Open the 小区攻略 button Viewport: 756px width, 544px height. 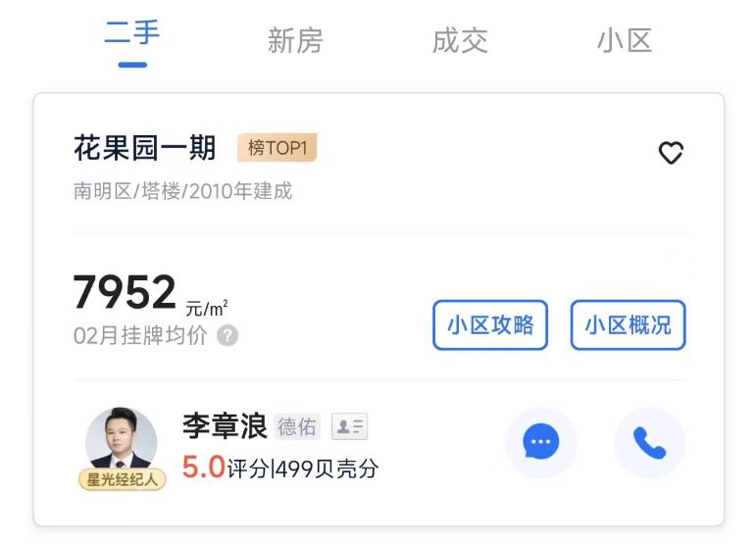pos(490,324)
